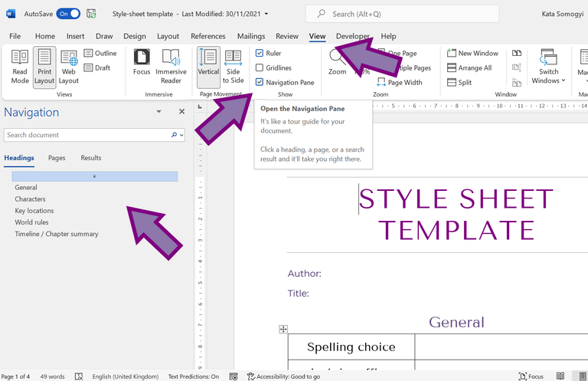Click the search magnifier in Navigation pane
Screen dimensions: 588x381
pyautogui.click(x=174, y=135)
